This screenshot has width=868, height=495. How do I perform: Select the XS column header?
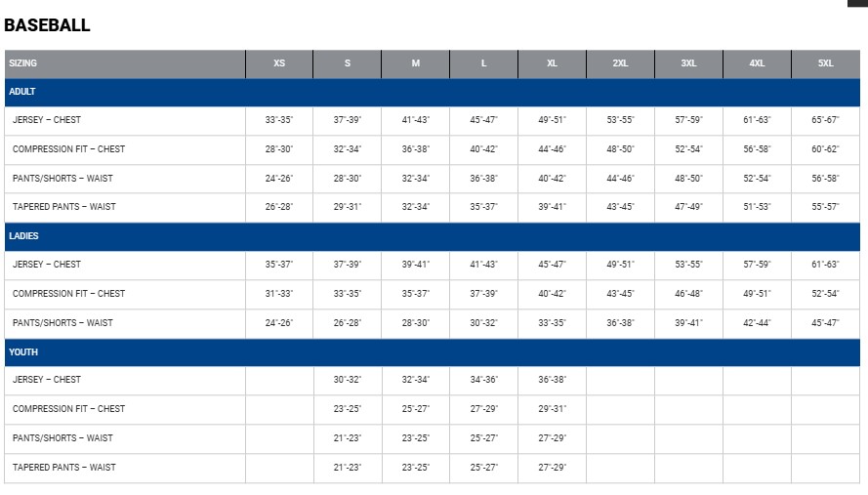(x=279, y=63)
